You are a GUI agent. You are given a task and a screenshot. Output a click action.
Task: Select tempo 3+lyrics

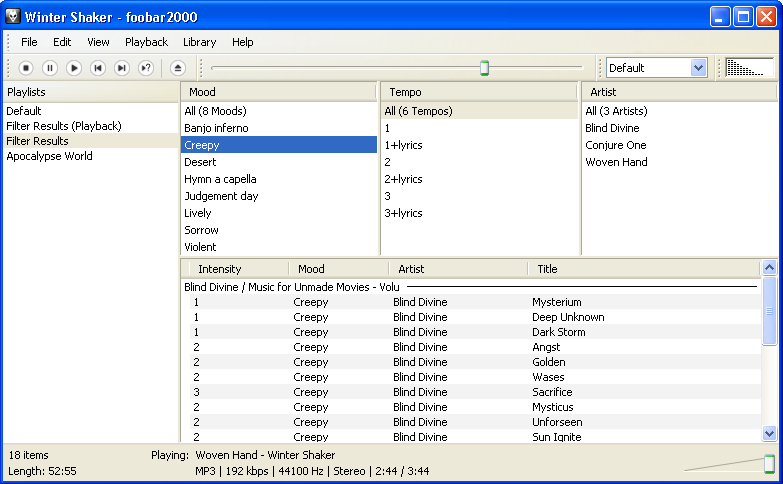click(479, 213)
